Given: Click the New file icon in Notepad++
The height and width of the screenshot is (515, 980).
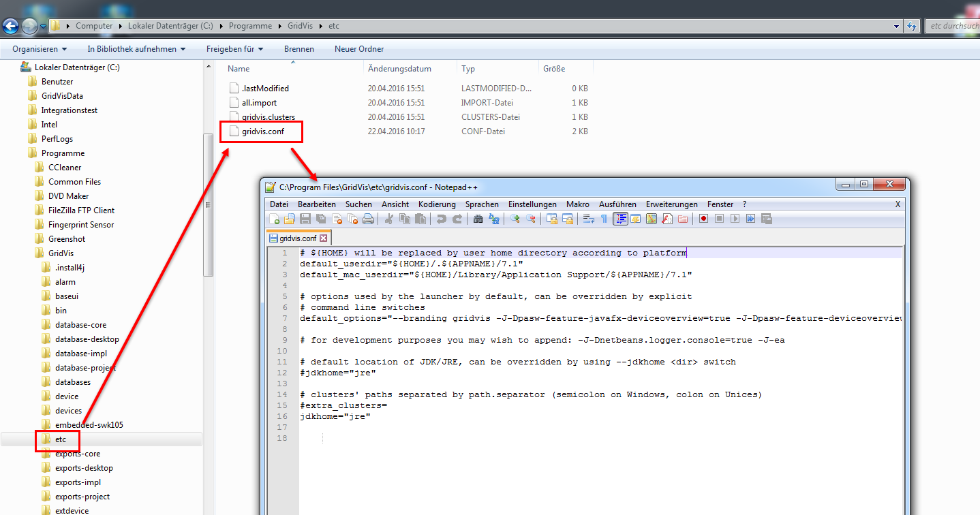Looking at the screenshot, I should click(274, 219).
